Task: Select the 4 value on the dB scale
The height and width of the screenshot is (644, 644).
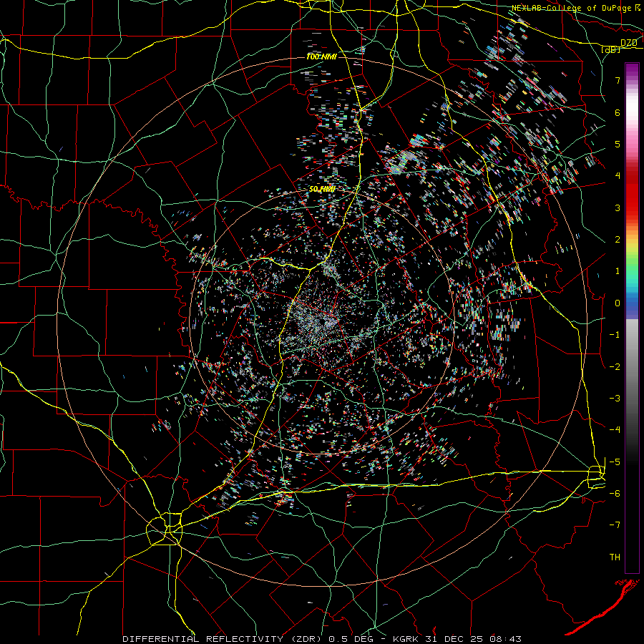Action: (618, 176)
